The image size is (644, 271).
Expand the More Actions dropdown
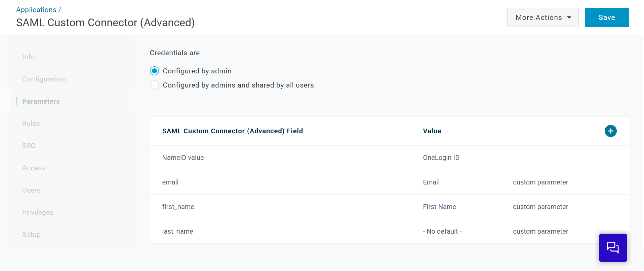[543, 18]
